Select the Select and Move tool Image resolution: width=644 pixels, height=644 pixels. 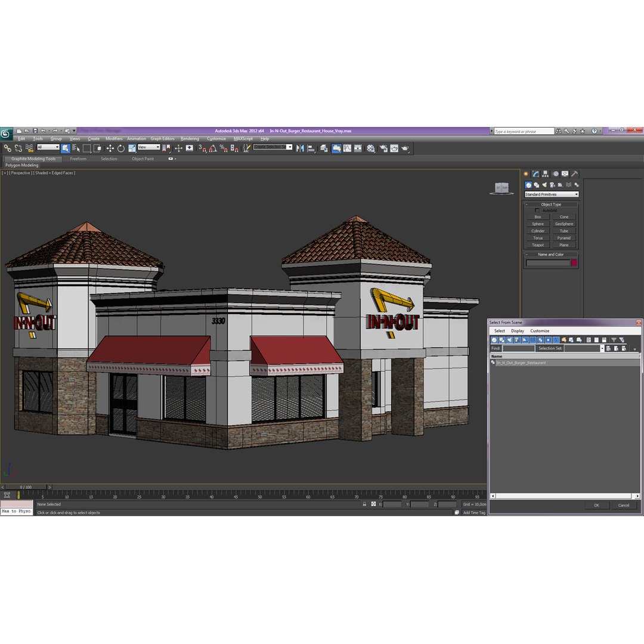click(110, 148)
